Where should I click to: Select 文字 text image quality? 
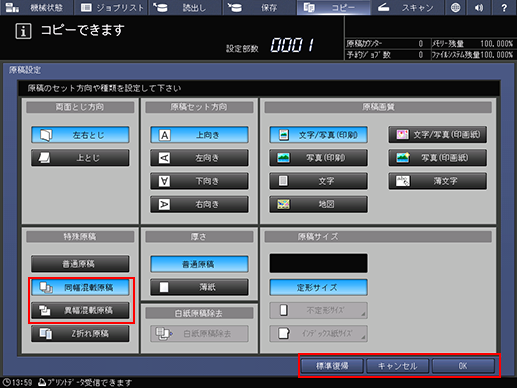click(319, 181)
